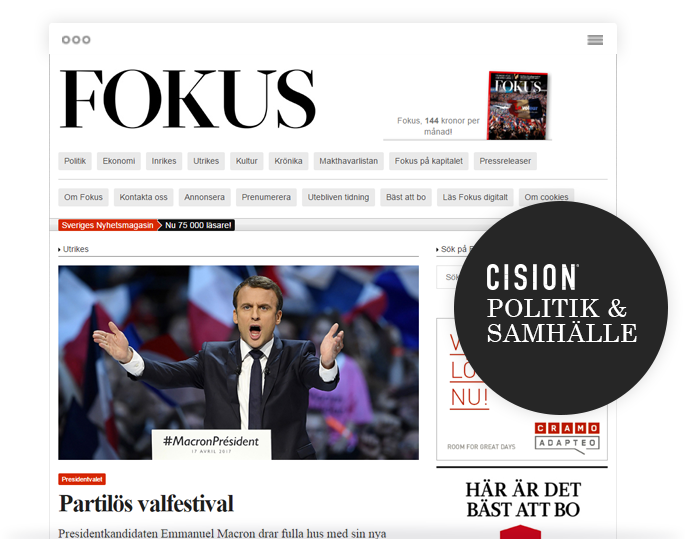Open Fokus på kapitalet
The height and width of the screenshot is (539, 685).
429,161
